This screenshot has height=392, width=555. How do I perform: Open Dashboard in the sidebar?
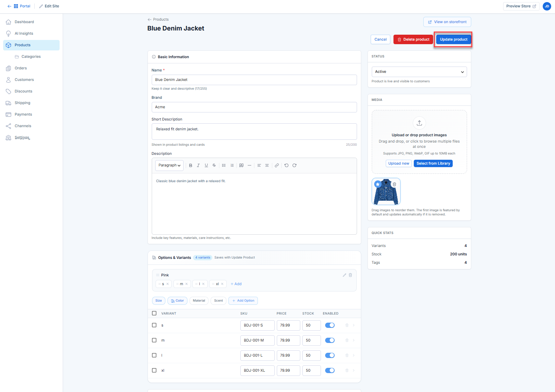[31, 22]
